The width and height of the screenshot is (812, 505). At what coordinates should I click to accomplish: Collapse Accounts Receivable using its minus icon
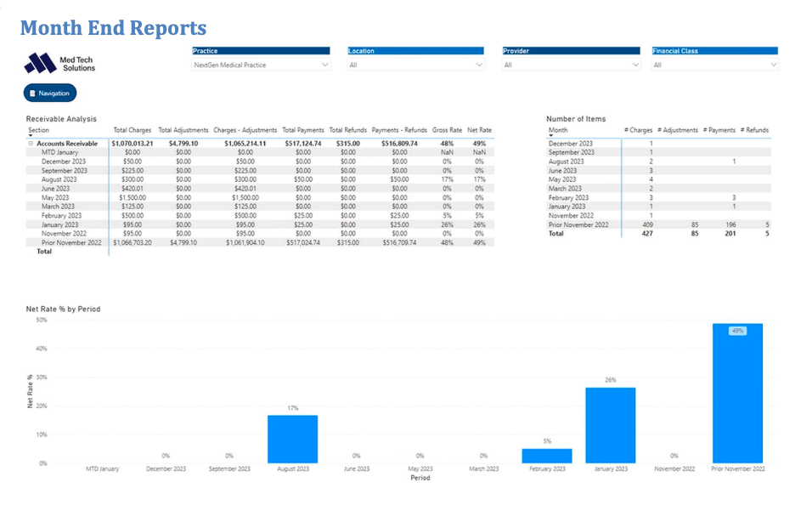click(31, 143)
